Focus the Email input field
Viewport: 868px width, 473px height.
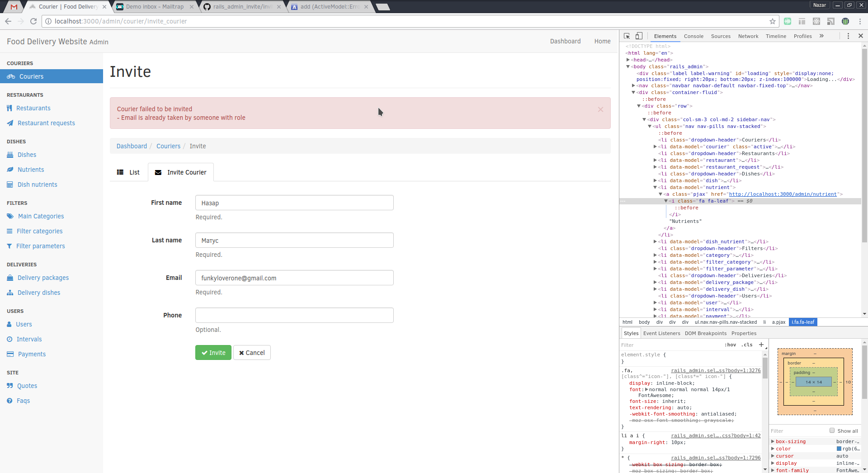tap(294, 278)
